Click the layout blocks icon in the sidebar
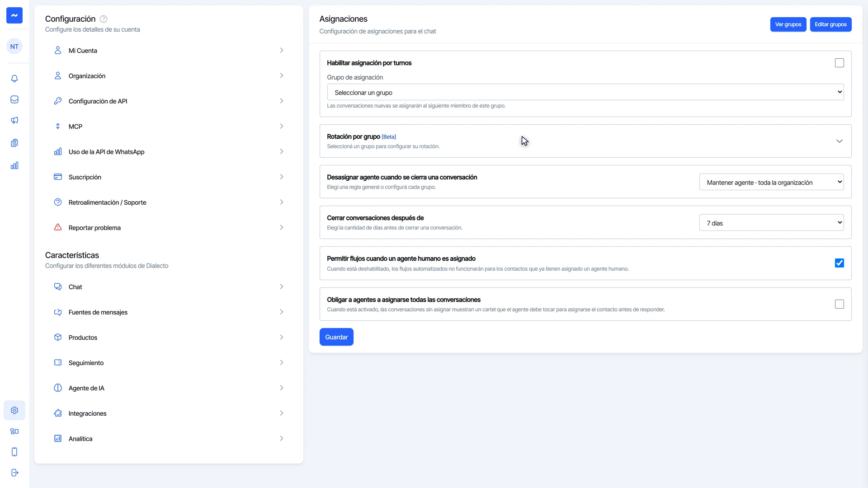This screenshot has width=868, height=488. pos(14,431)
